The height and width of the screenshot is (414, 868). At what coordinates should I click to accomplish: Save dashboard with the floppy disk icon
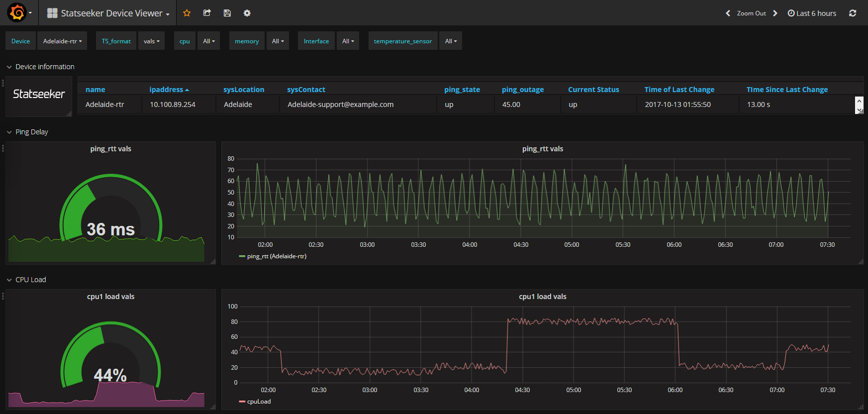point(227,13)
